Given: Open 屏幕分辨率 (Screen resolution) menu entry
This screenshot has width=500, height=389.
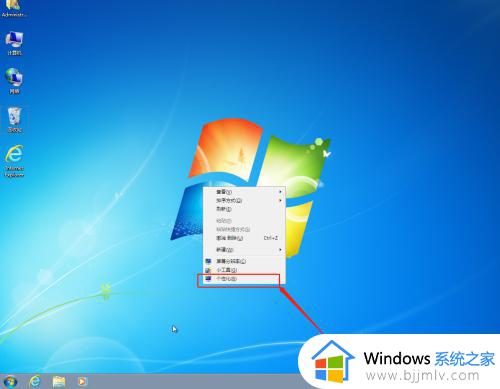Looking at the screenshot, I should coord(244,261).
